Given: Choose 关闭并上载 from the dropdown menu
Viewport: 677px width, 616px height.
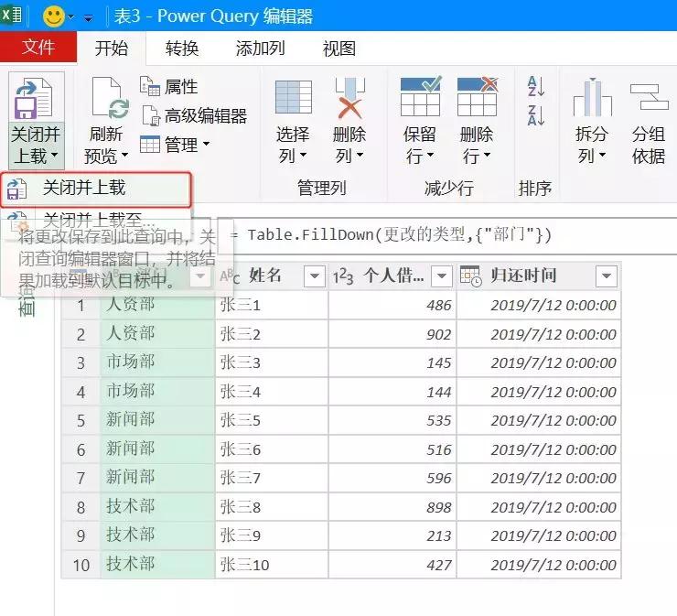Looking at the screenshot, I should click(96, 189).
